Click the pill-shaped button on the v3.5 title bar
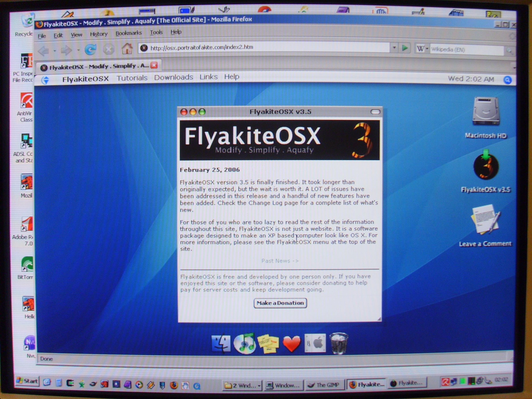532x399 pixels. (x=375, y=112)
